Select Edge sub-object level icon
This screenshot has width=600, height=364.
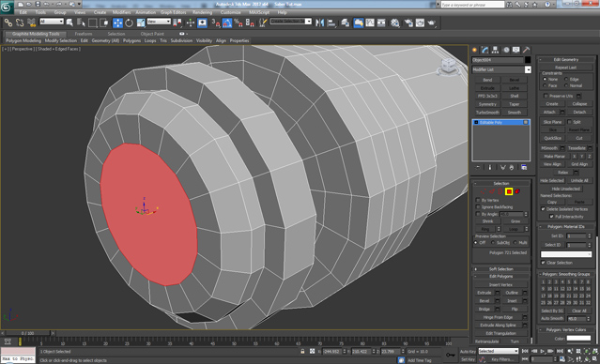pos(492,191)
